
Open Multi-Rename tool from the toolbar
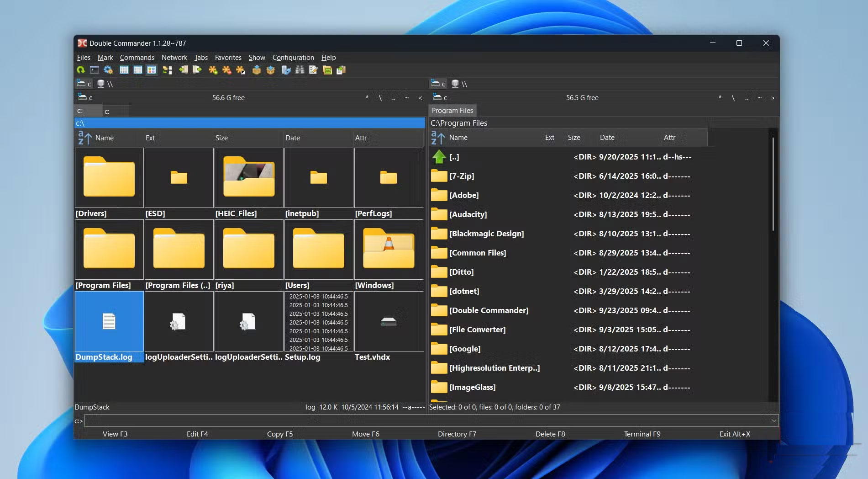click(312, 69)
